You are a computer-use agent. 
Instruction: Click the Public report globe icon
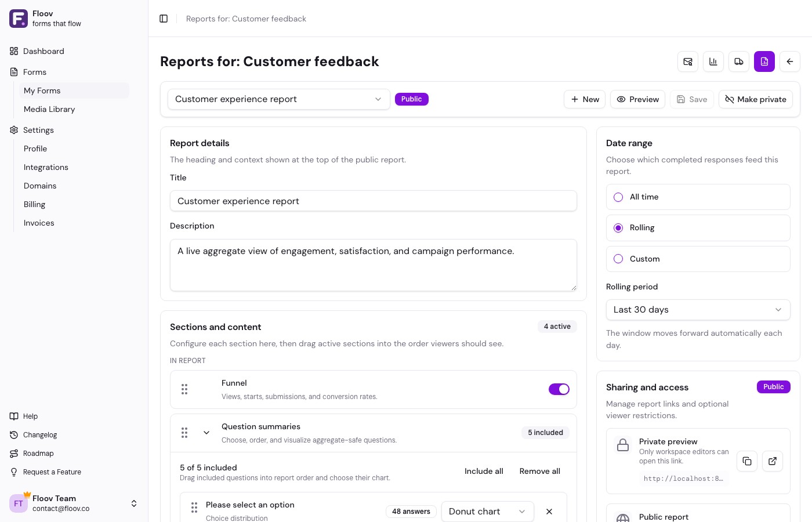pyautogui.click(x=623, y=519)
